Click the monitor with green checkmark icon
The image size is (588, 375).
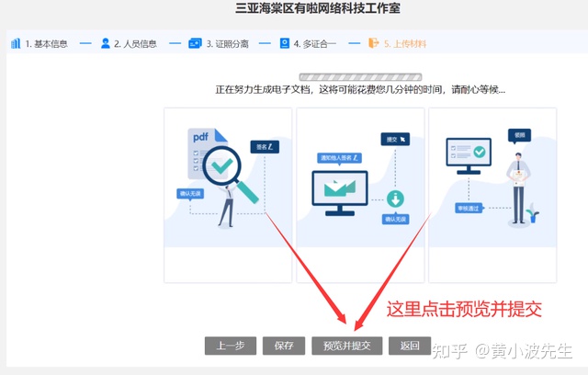(469, 155)
